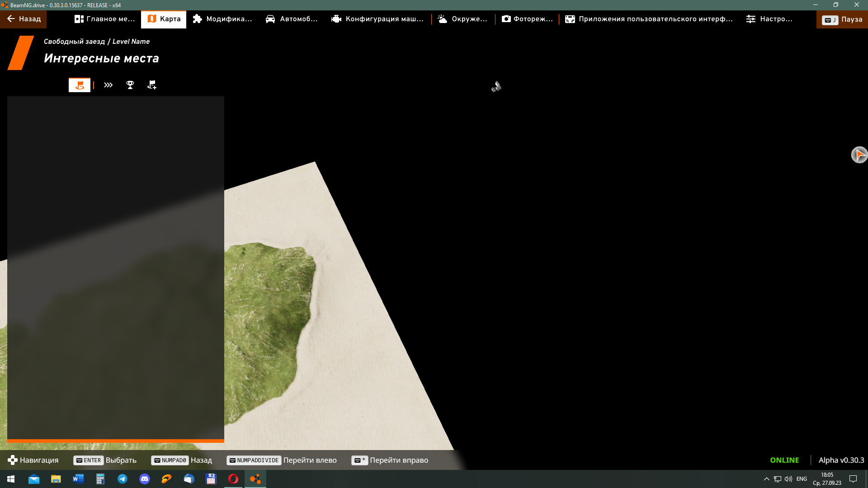
Task: Click the orange arrow compass button
Action: click(x=859, y=155)
